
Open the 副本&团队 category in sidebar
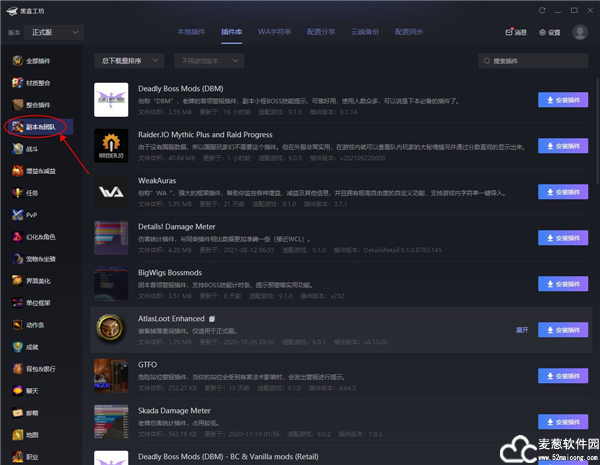(36, 127)
